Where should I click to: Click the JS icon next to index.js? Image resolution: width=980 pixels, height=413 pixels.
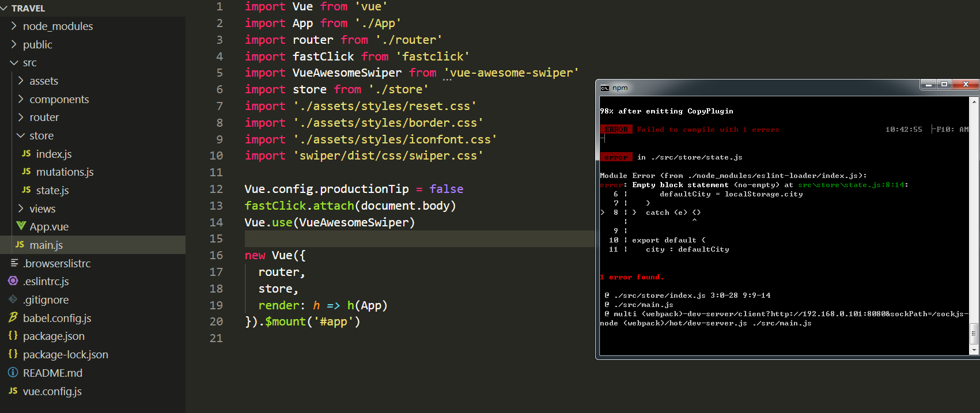coord(27,154)
